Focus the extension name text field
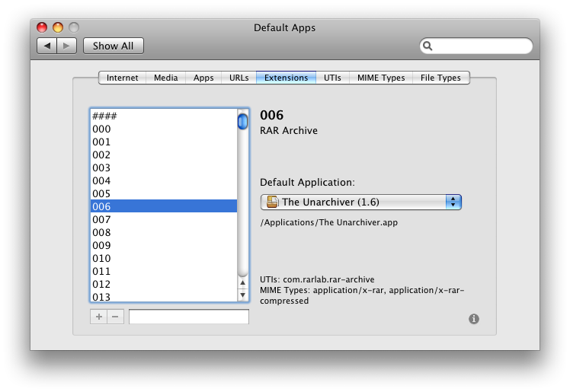This screenshot has width=570, height=392. (189, 317)
